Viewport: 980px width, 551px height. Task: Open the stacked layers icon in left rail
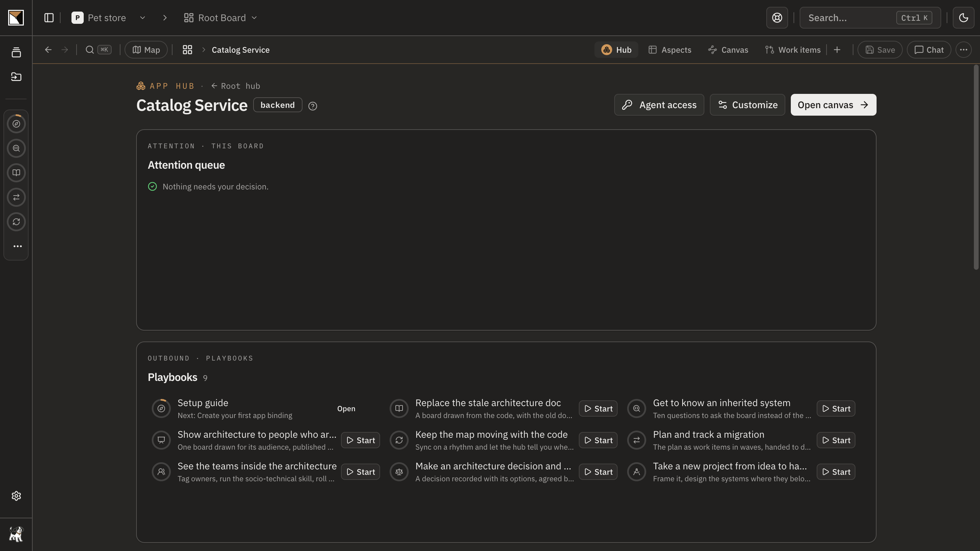[16, 52]
